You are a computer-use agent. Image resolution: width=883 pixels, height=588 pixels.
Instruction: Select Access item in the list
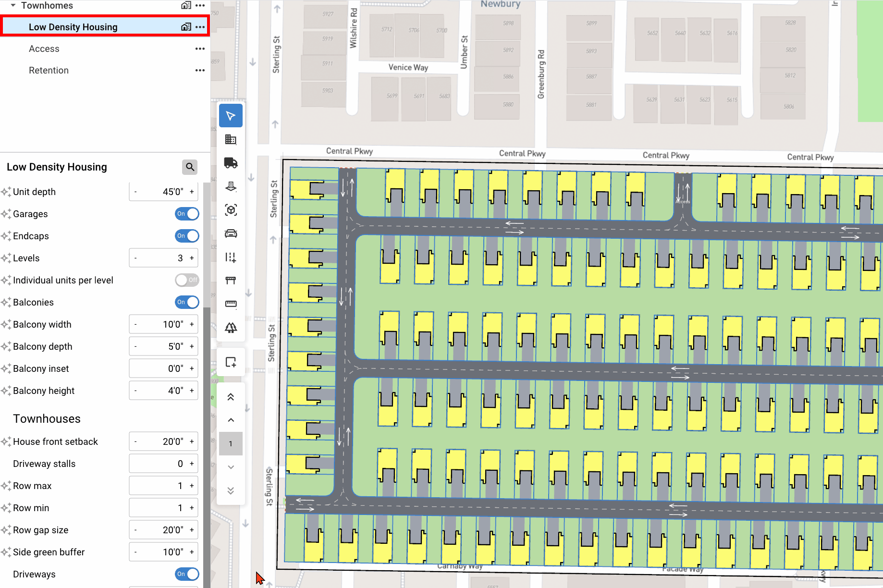point(44,49)
